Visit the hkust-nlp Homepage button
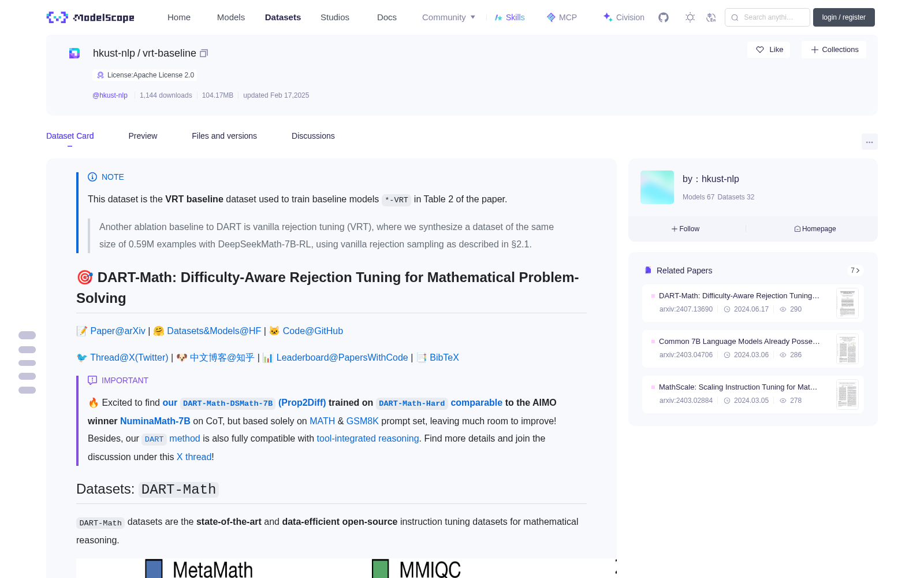The height and width of the screenshot is (578, 924). point(815,229)
